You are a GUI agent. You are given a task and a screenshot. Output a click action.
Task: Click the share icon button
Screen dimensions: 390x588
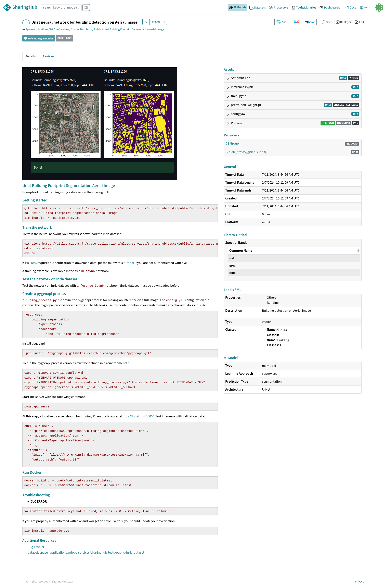pos(146,22)
